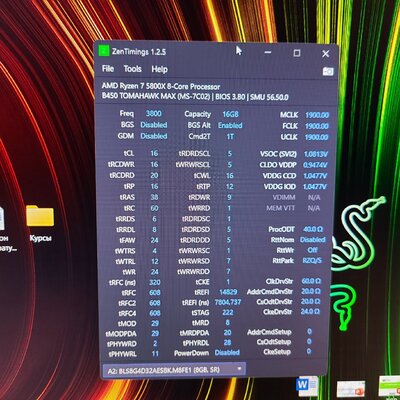Minimize the ZenTimings window
This screenshot has width=400, height=400.
[x=268, y=52]
